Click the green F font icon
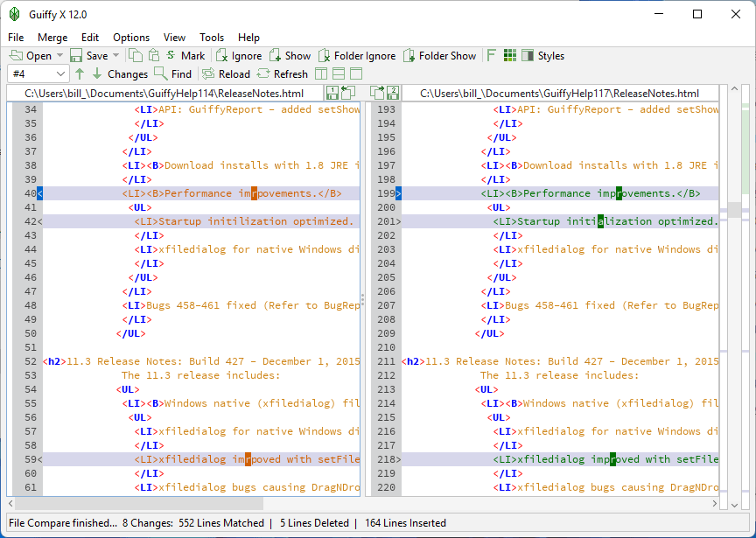 [491, 56]
